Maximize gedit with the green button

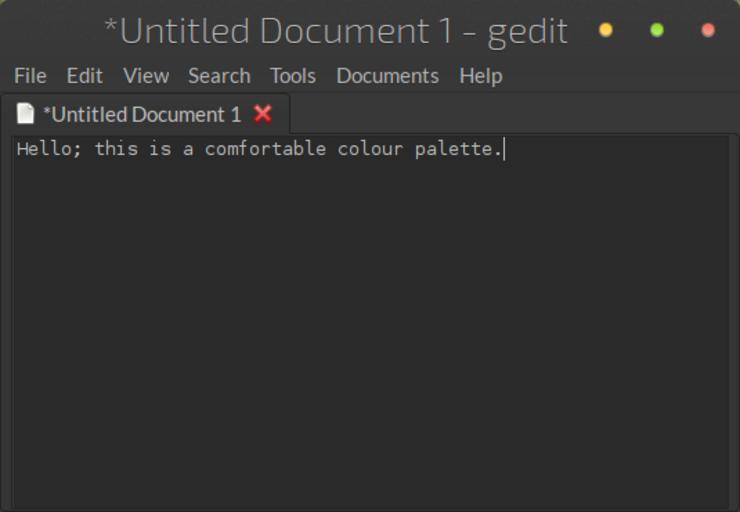coord(657,30)
